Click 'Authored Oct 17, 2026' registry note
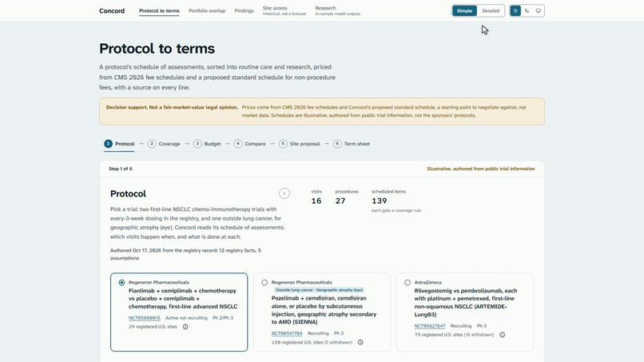 click(x=185, y=254)
